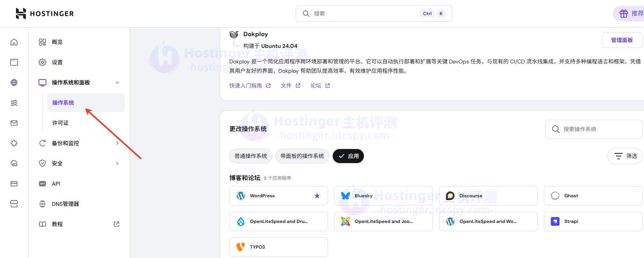
Task: Open the domains globe icon in left rail
Action: pos(14,82)
